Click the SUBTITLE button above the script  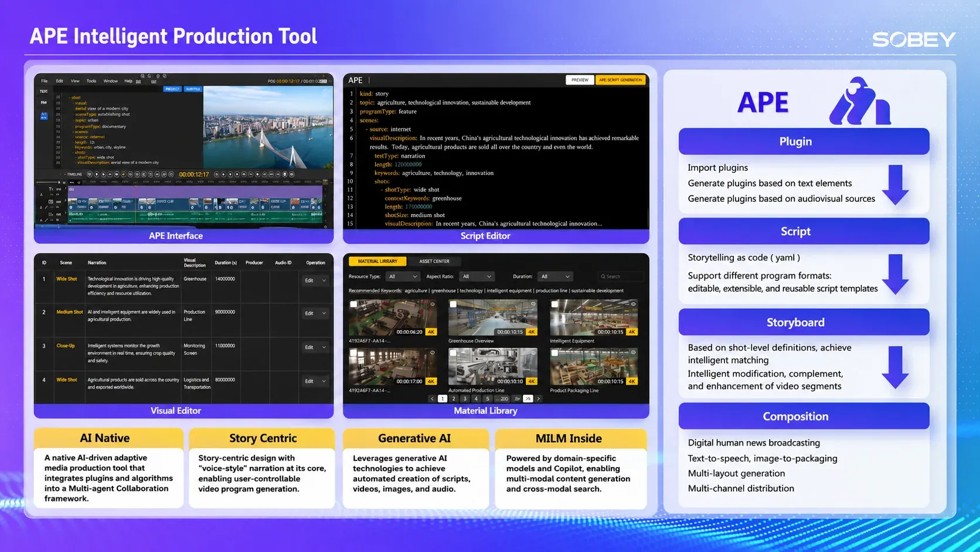(193, 89)
